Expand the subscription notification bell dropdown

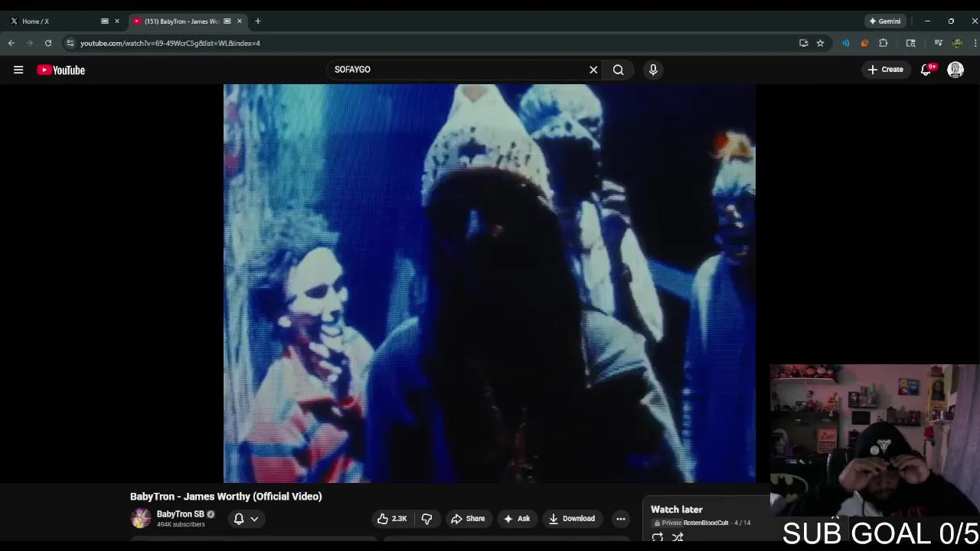point(246,519)
